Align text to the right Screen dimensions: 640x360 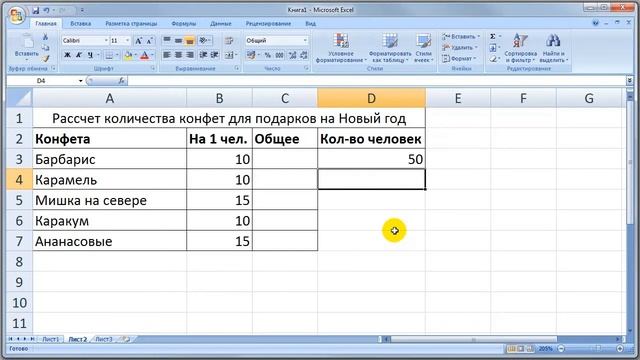tap(190, 55)
